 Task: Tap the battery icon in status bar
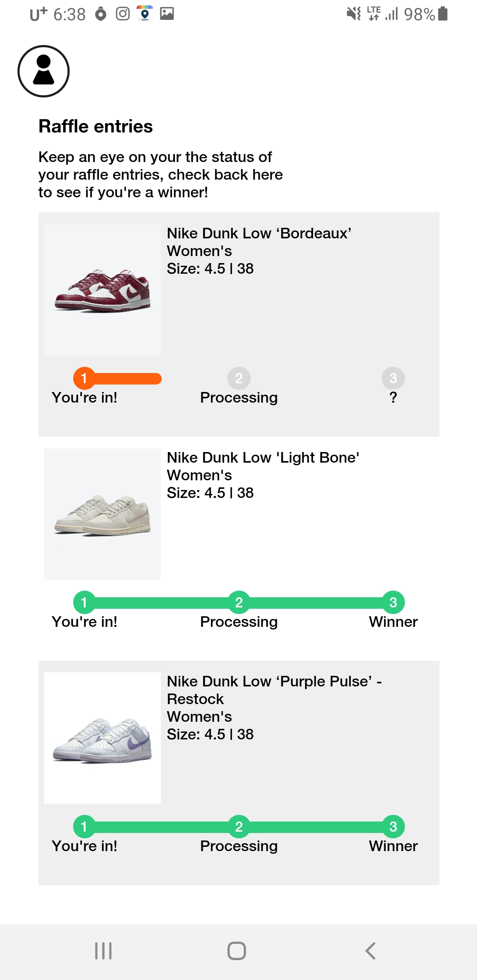443,14
